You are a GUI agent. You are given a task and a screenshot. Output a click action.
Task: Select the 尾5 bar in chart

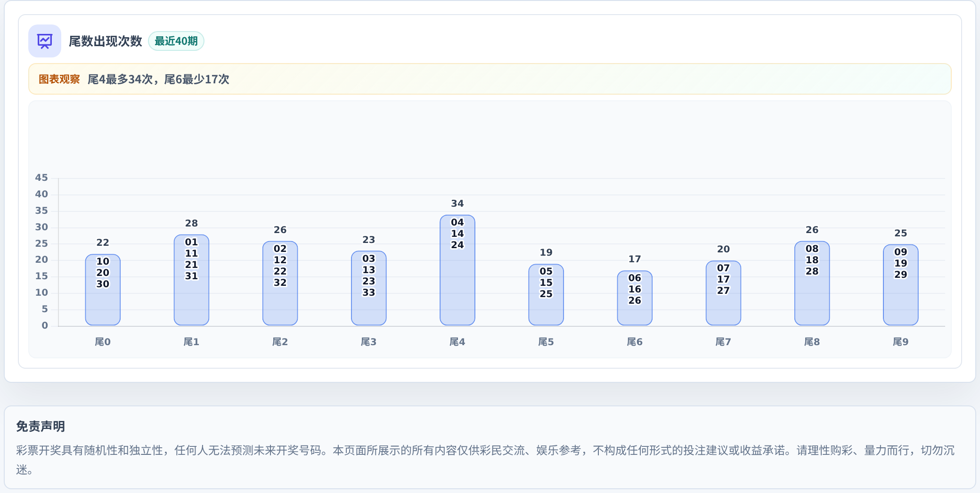[546, 294]
